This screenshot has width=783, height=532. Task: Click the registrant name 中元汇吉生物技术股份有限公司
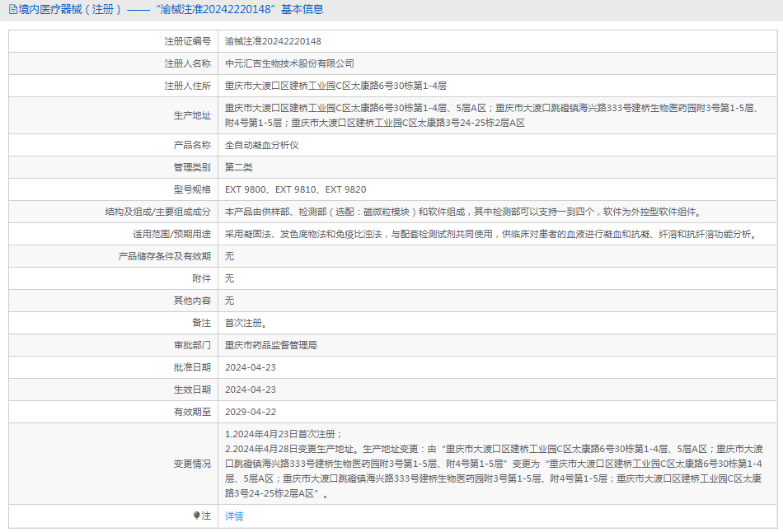coord(289,63)
